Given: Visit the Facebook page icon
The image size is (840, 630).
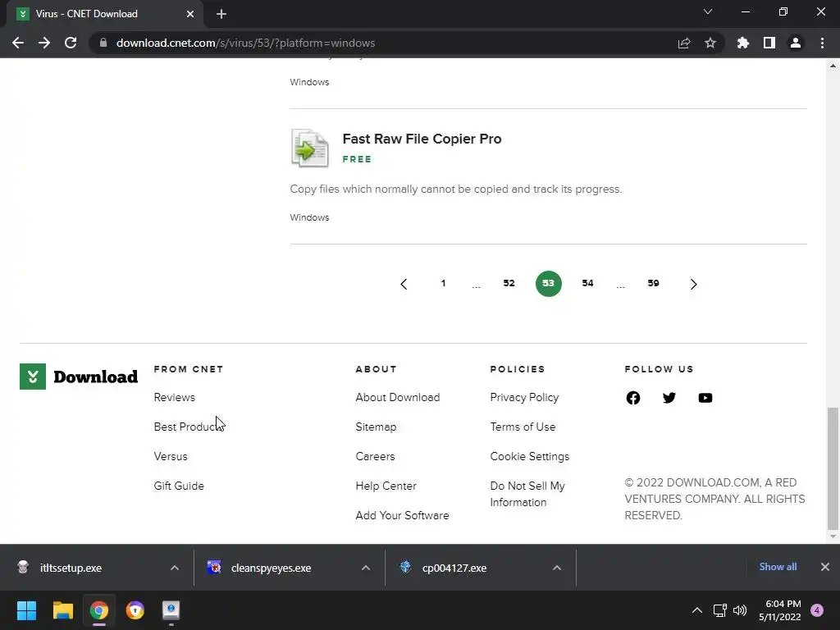Looking at the screenshot, I should 633,398.
